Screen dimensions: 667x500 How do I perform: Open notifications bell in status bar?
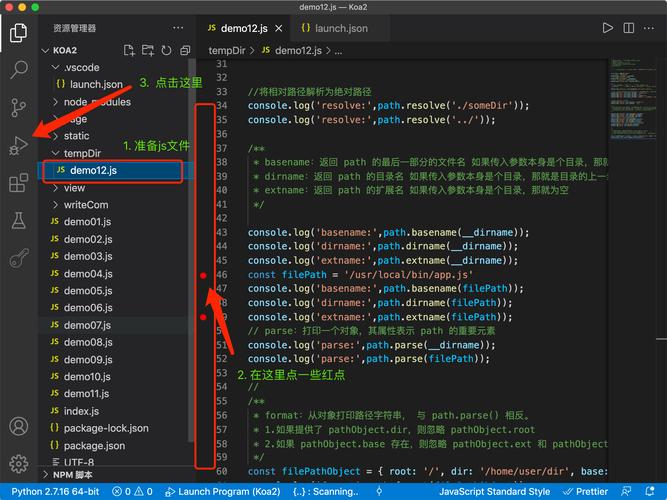[650, 491]
